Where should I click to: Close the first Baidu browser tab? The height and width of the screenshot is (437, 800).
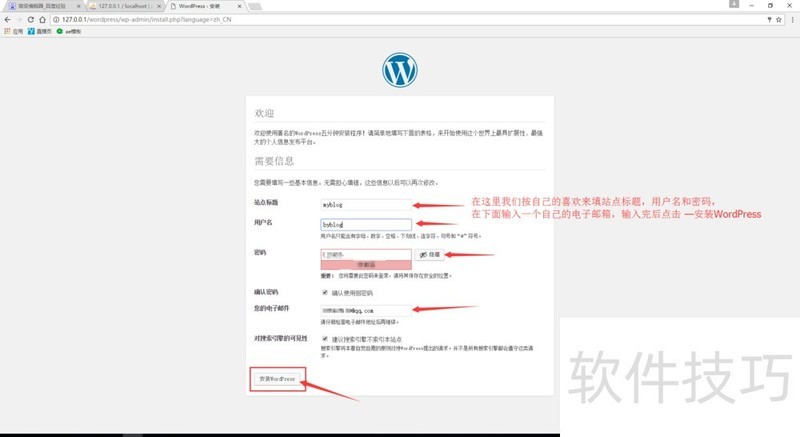point(79,6)
